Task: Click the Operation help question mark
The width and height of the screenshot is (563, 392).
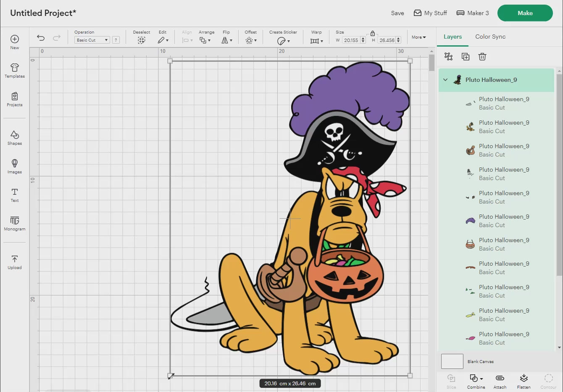Action: click(116, 40)
